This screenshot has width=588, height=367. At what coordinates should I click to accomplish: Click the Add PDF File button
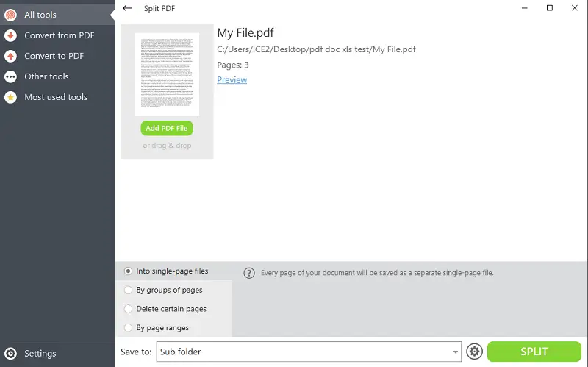(167, 128)
